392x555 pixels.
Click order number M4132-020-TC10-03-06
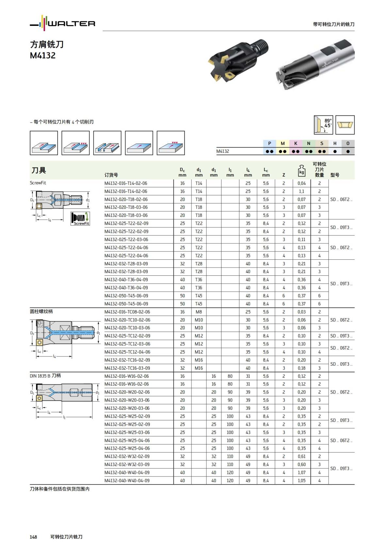click(127, 328)
